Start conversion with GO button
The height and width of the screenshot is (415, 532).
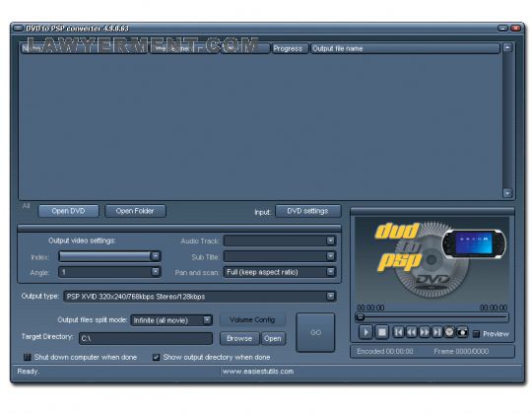click(x=315, y=332)
